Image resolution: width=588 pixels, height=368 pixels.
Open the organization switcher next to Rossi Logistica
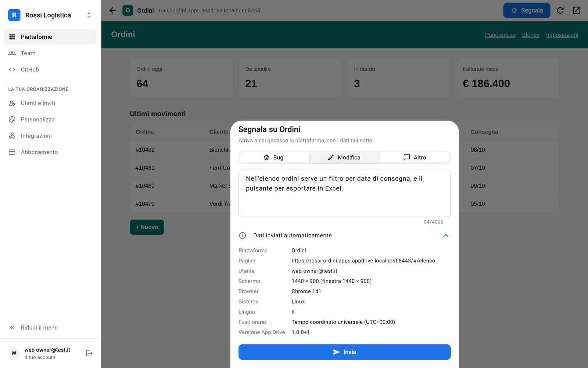[x=89, y=15]
